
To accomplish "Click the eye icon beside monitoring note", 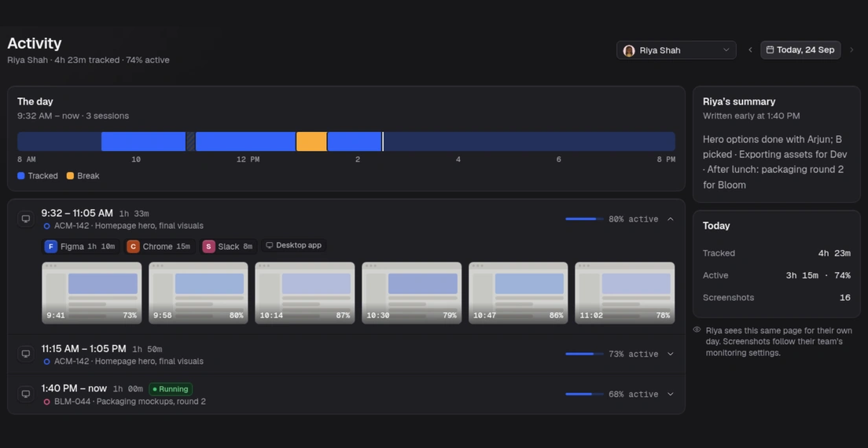I will (x=697, y=329).
